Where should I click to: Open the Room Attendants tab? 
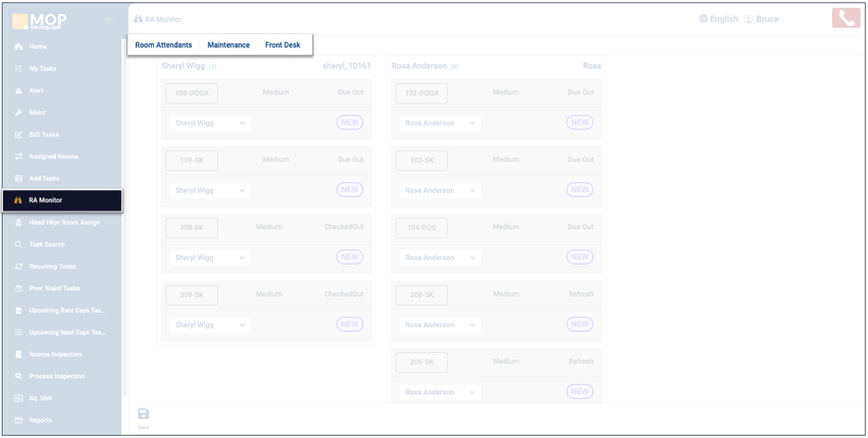coord(163,45)
